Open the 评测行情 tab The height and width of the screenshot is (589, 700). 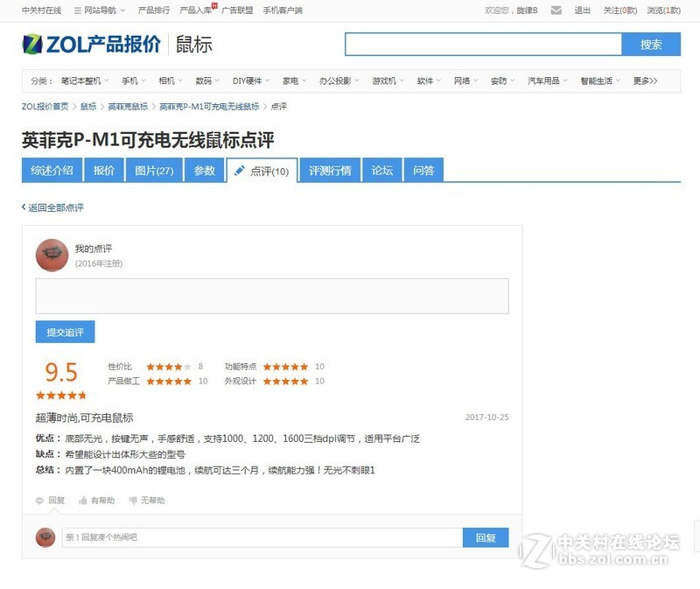point(330,170)
